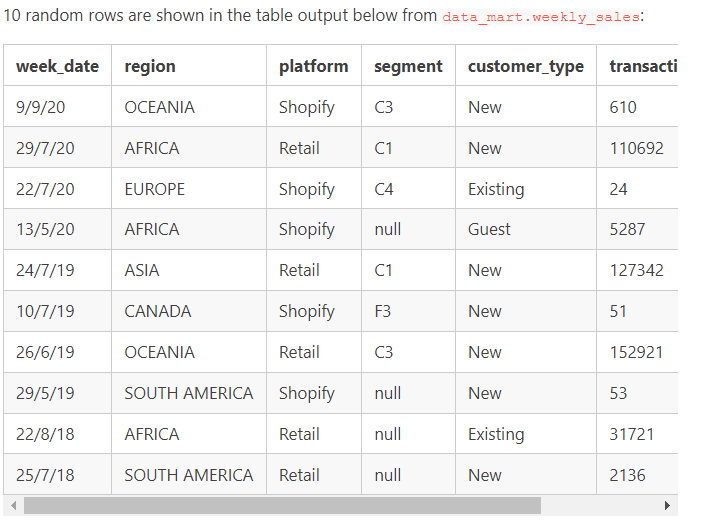Click the transactions value 127342
Image resolution: width=705 pixels, height=524 pixels.
[636, 270]
